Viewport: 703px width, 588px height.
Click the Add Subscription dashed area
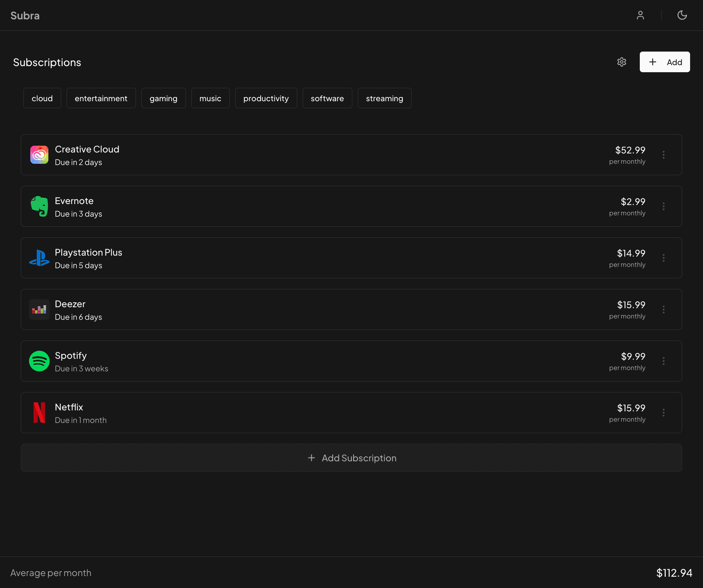click(x=351, y=458)
